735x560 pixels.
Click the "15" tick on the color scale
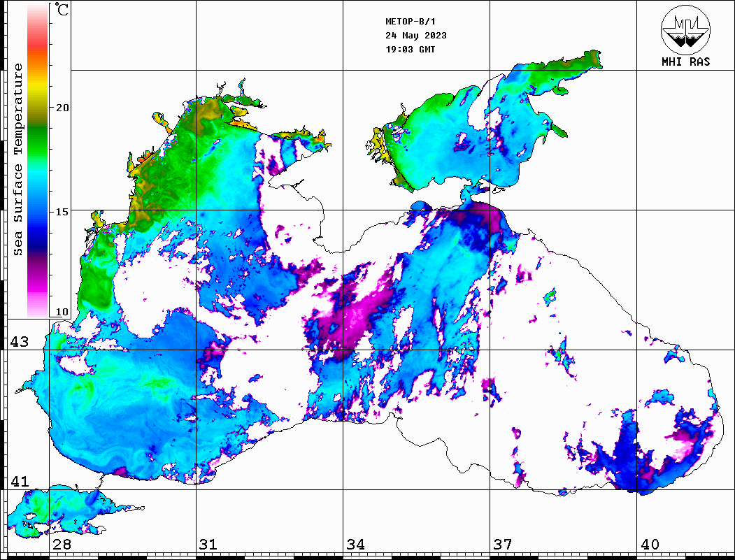62,212
